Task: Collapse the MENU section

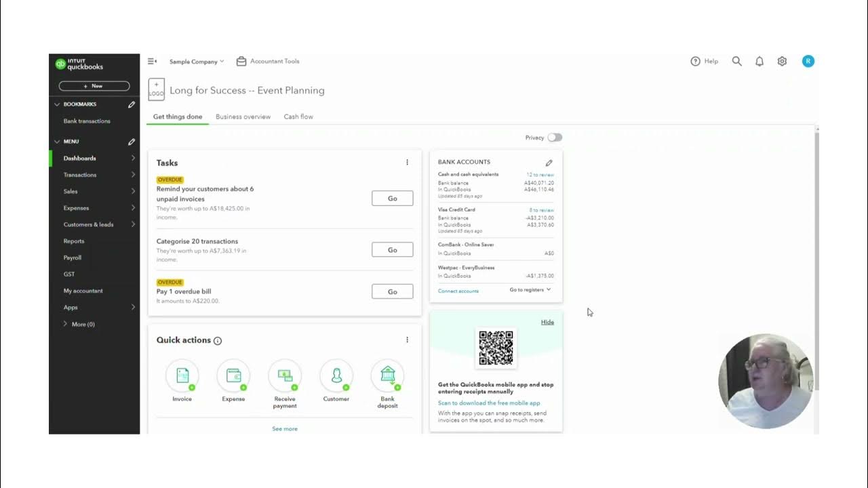Action: [x=57, y=142]
